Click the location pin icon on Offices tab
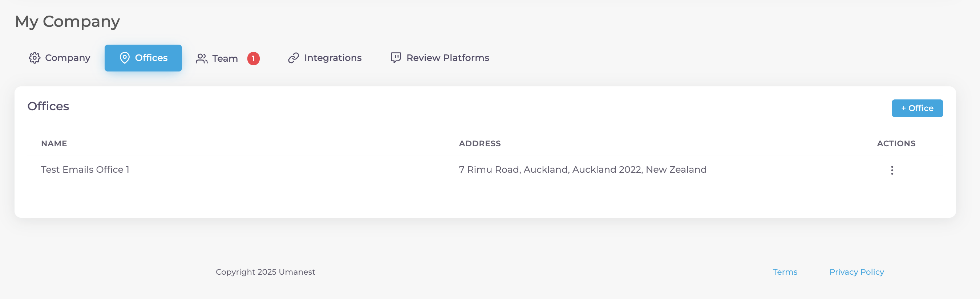This screenshot has width=980, height=299. tap(124, 58)
